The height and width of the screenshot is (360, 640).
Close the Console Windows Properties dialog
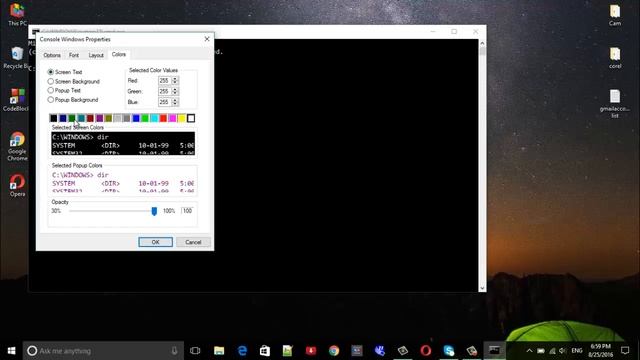[207, 39]
